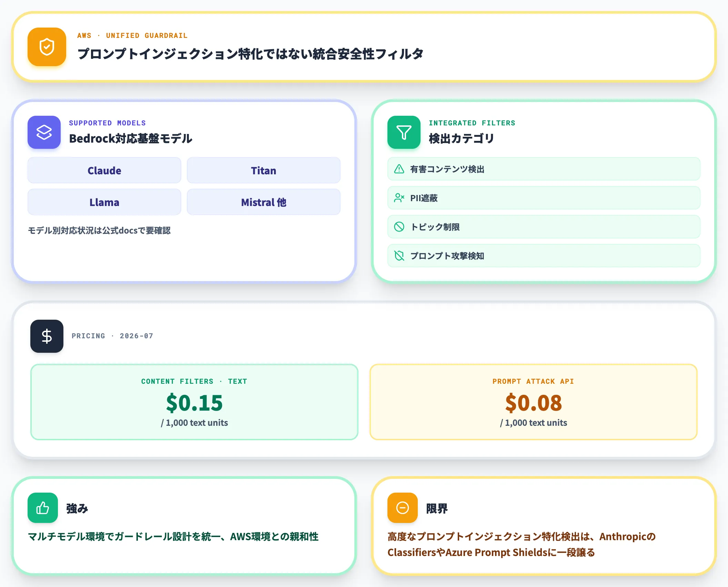This screenshot has width=728, height=587.
Task: Click the 限界 heading
Action: click(x=437, y=508)
